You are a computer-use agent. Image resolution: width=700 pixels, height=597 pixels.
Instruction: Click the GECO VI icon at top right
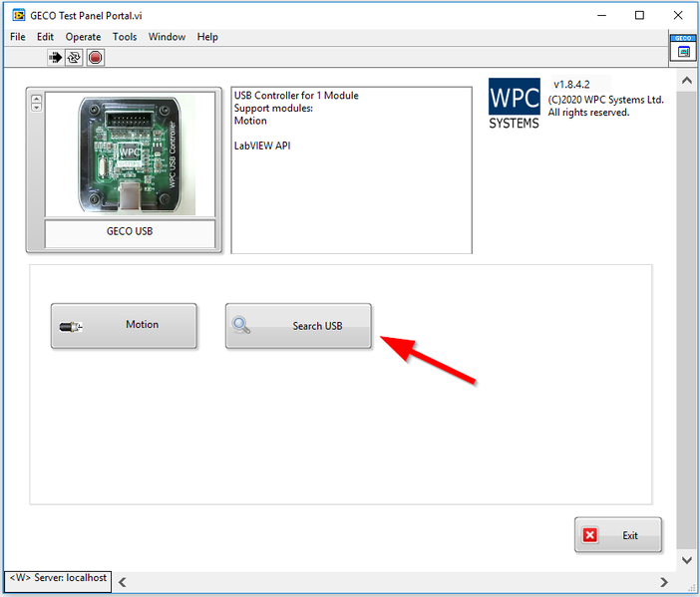tap(683, 48)
